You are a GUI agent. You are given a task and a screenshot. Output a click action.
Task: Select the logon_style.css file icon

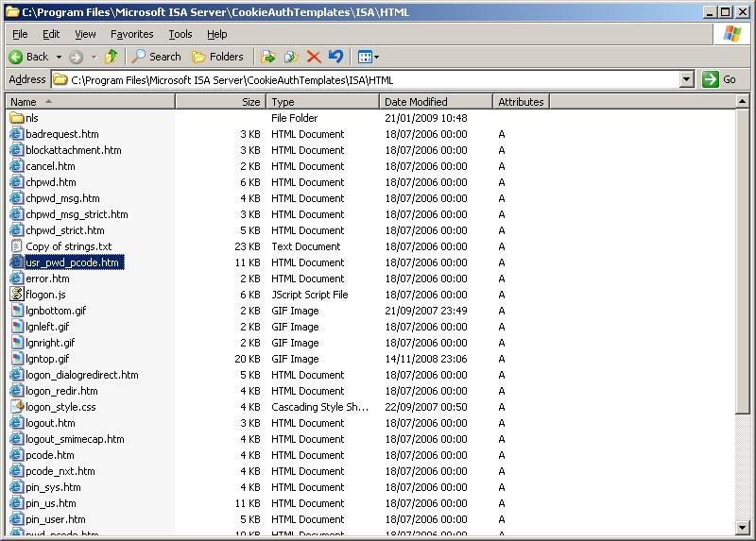pos(16,407)
